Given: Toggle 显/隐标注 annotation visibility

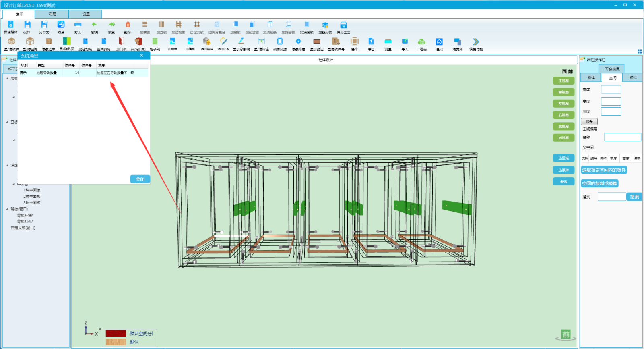Looking at the screenshot, I should (x=261, y=42).
